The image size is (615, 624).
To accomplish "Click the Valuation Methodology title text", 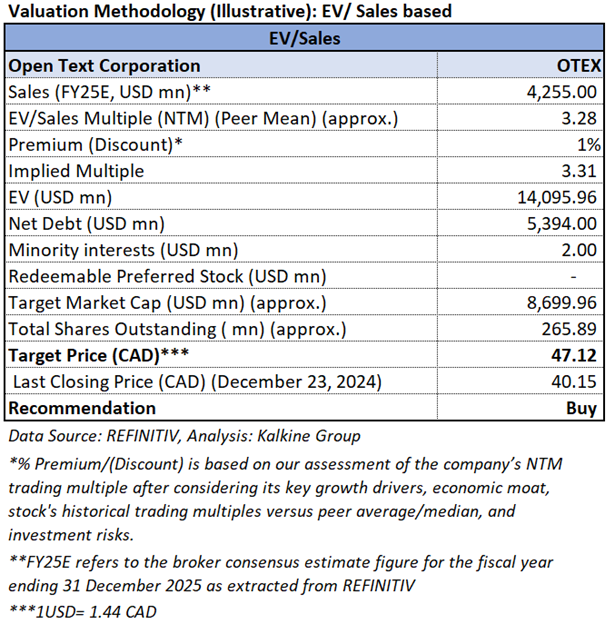I will click(x=230, y=11).
